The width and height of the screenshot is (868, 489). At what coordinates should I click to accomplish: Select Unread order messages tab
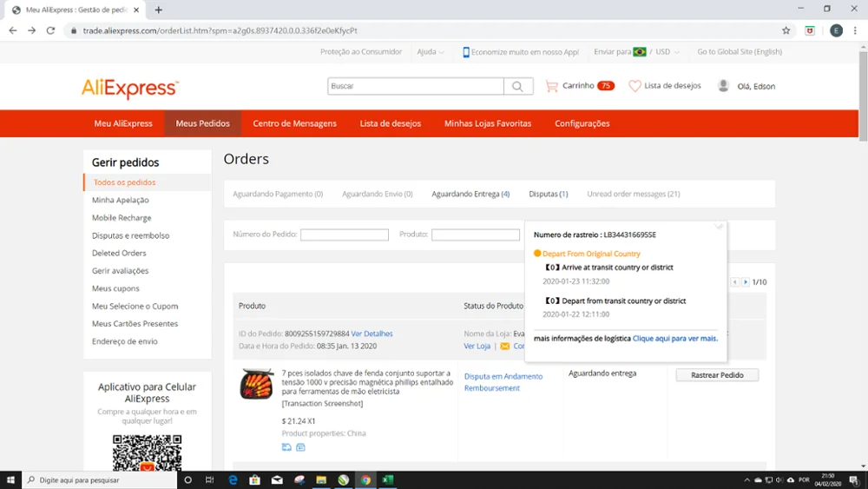tap(634, 194)
